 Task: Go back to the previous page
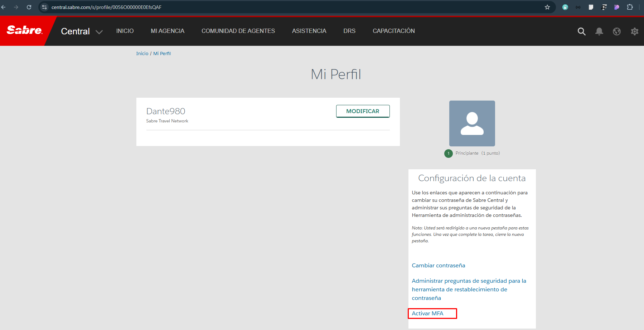tap(4, 7)
